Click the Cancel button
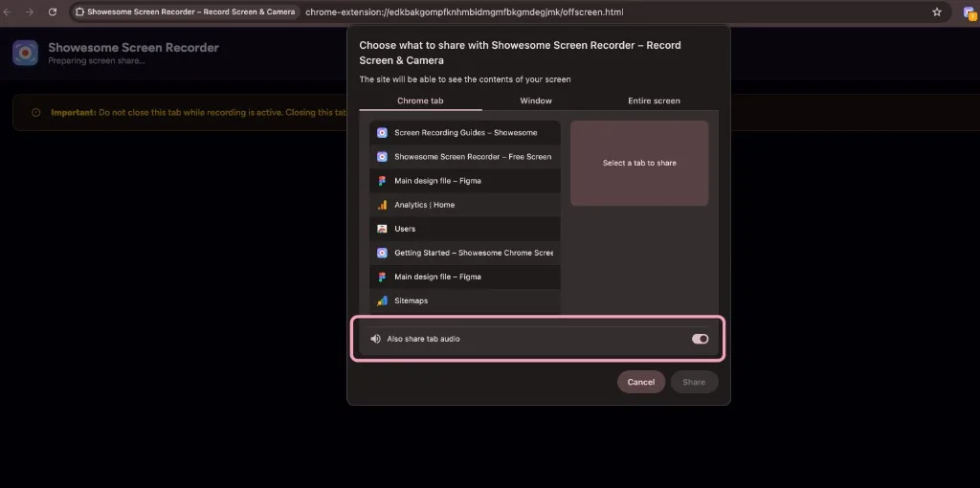The height and width of the screenshot is (488, 980). pyautogui.click(x=641, y=382)
